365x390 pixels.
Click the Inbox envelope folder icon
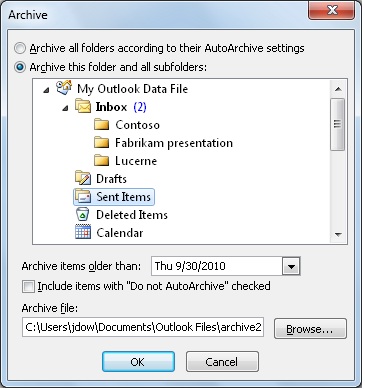pyautogui.click(x=83, y=106)
